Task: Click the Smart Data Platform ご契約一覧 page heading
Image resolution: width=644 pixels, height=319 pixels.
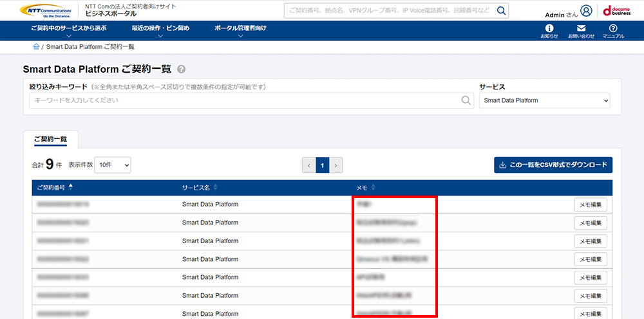Action: coord(97,69)
